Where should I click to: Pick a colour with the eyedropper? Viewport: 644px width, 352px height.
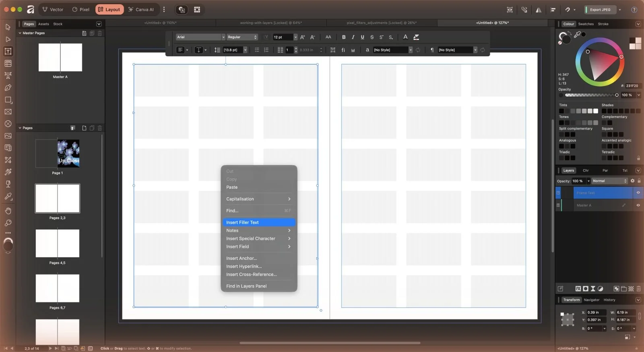[x=577, y=35]
